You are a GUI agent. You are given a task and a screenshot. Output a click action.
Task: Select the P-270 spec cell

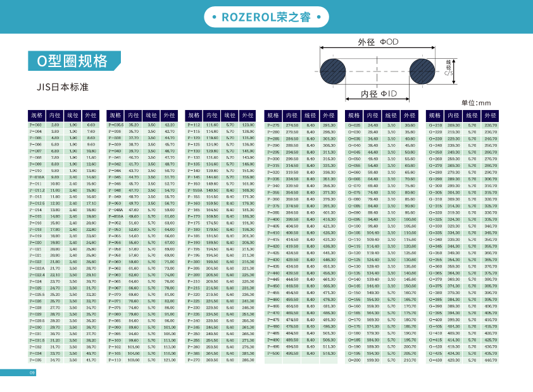tap(194, 360)
